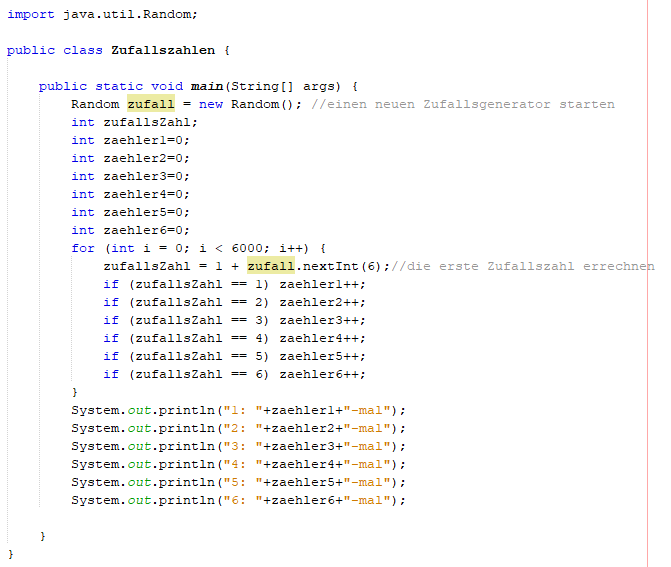Click highlighted "zufall" in the Random declaration
Viewport: 671px width, 567px height.
[151, 104]
